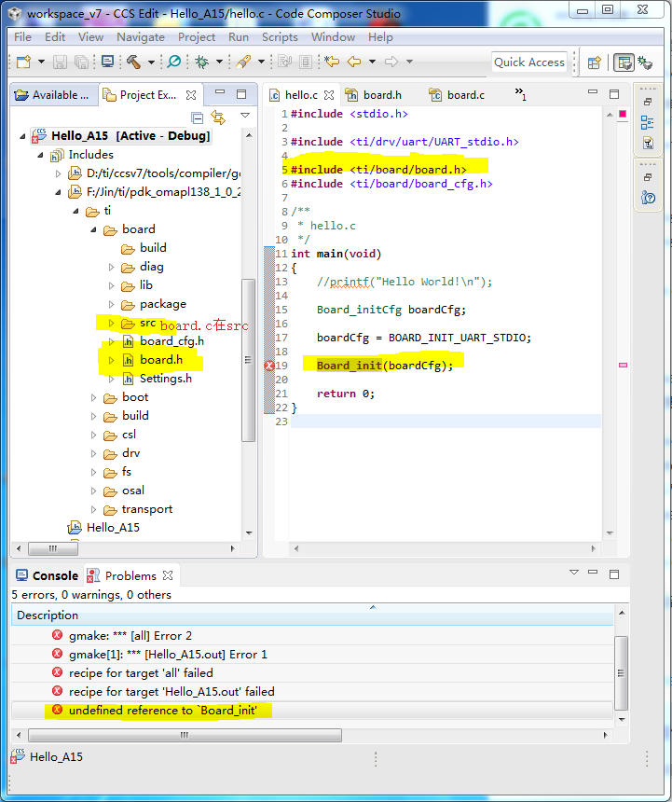Maximize the Problems panel

pos(614,574)
